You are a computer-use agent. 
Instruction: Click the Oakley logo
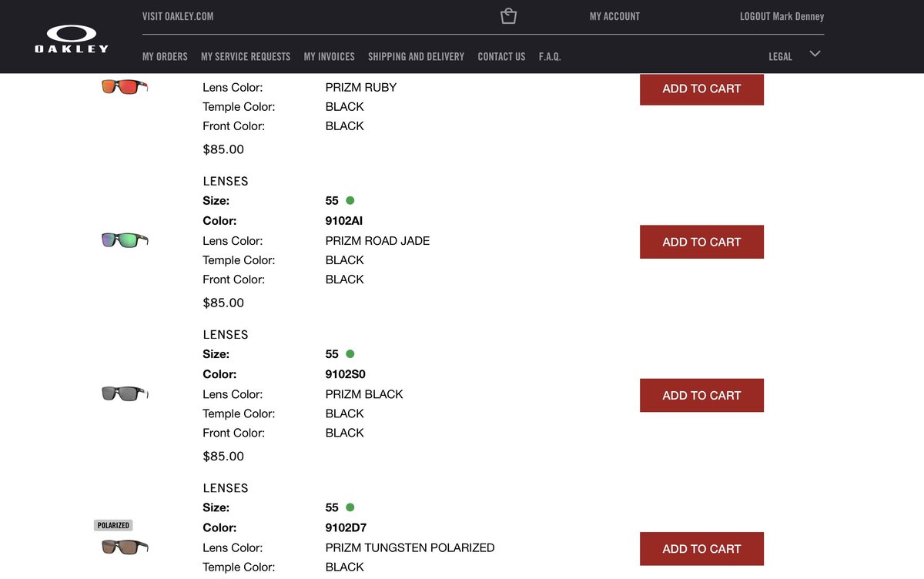72,38
